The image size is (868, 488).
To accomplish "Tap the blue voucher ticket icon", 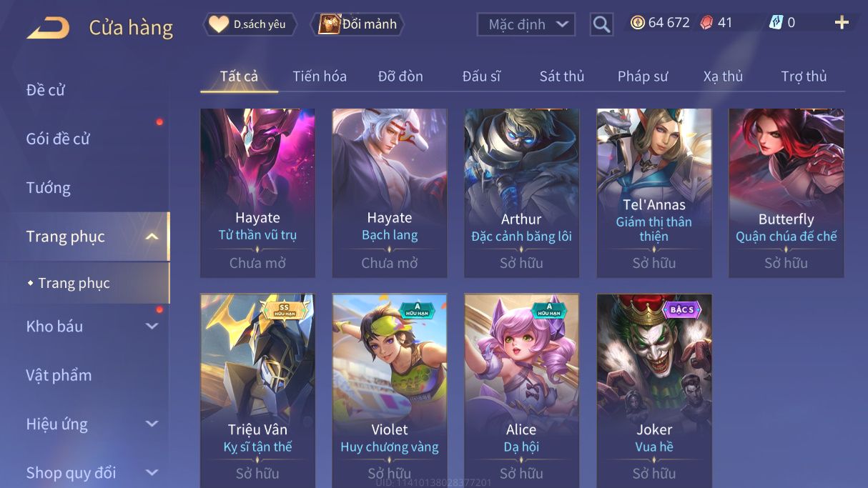I will pos(776,23).
